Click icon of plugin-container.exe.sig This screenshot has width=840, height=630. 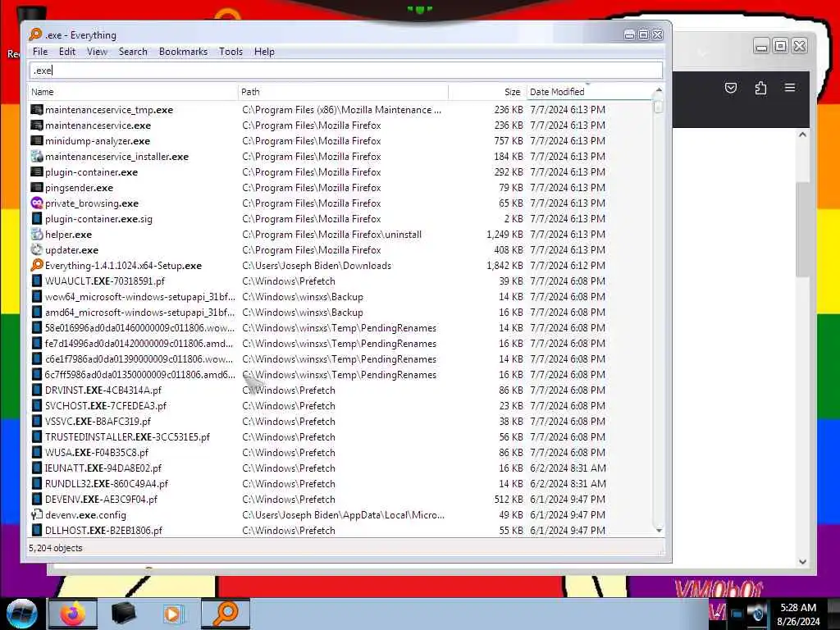(36, 218)
